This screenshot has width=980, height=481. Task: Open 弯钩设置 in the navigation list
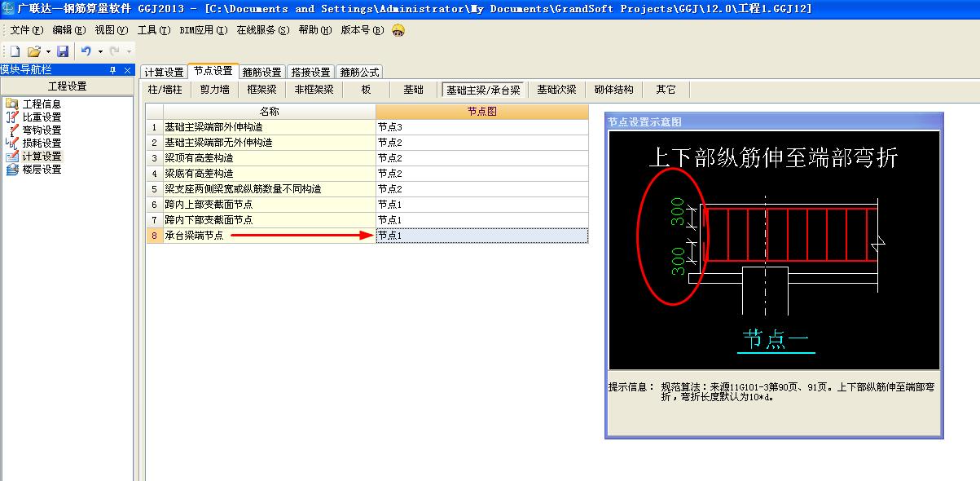tap(42, 130)
